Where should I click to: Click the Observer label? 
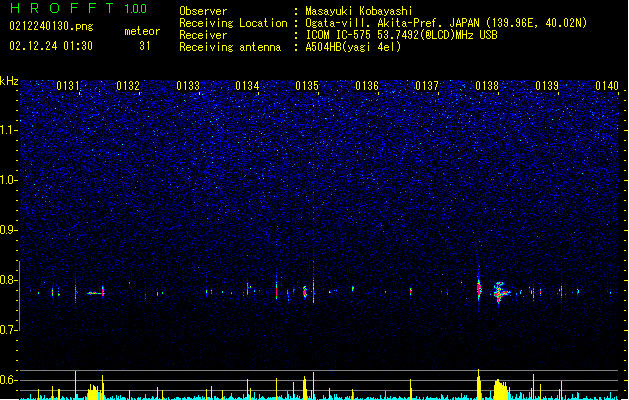coord(203,11)
